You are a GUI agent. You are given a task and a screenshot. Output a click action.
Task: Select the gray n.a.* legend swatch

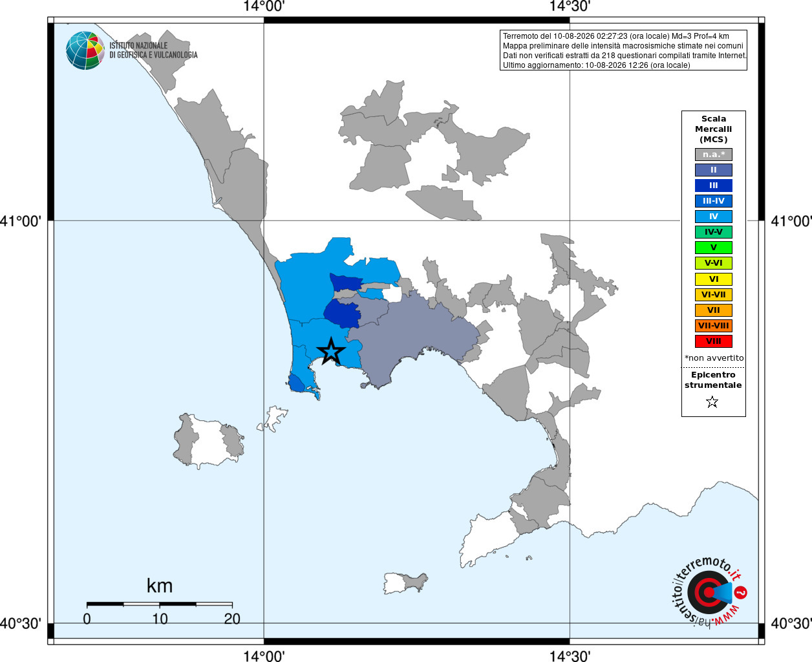(714, 155)
